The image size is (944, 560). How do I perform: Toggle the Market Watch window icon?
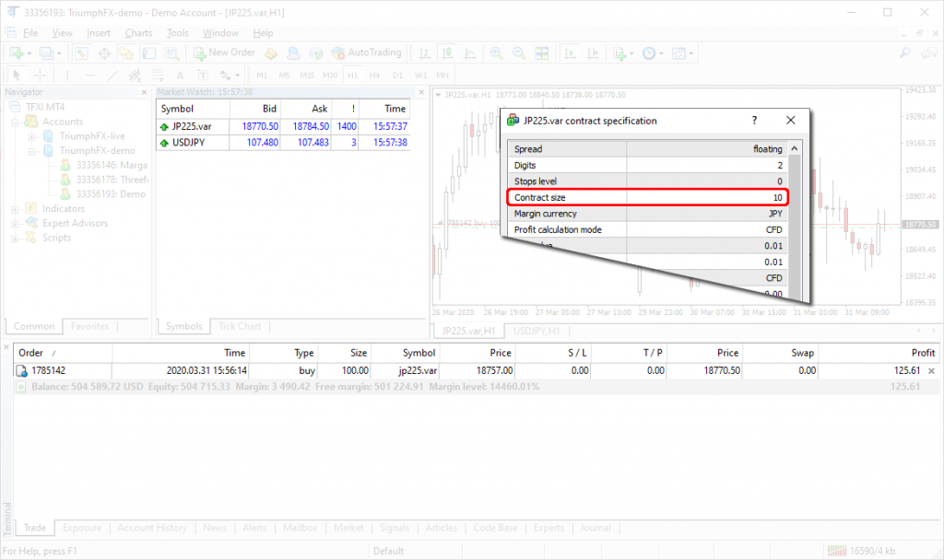[81, 53]
